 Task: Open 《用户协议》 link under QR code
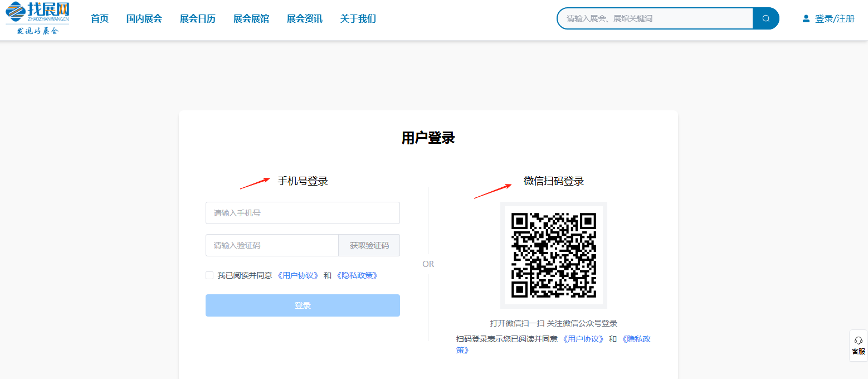coord(583,339)
